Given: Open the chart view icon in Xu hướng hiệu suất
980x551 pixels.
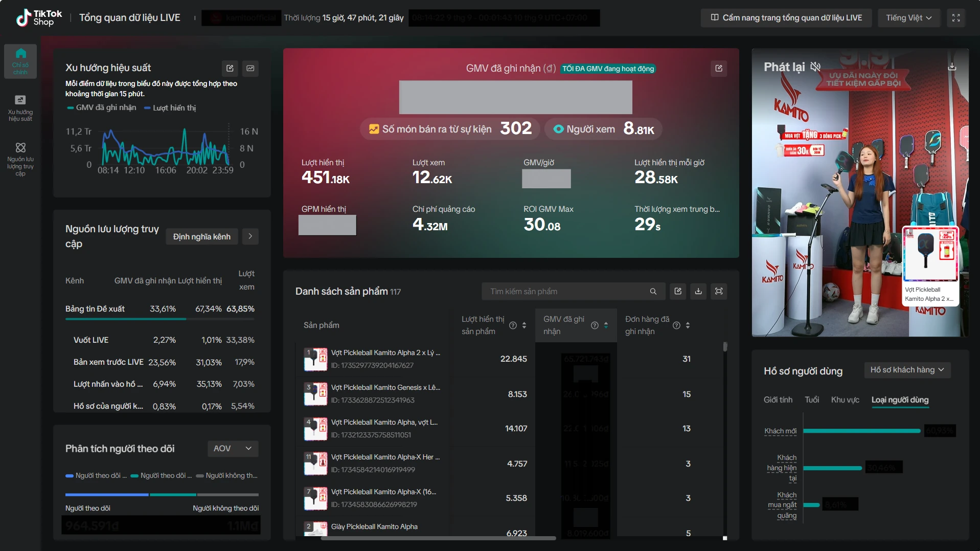Looking at the screenshot, I should click(250, 68).
